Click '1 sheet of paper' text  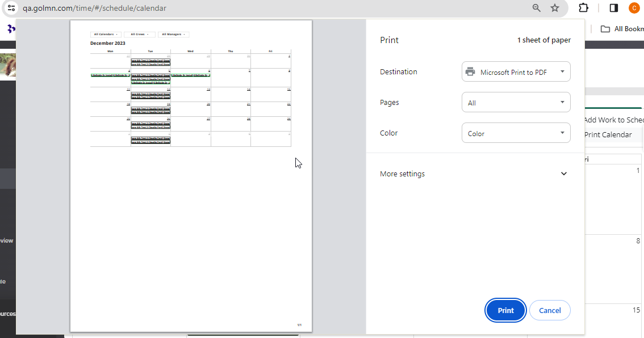point(544,40)
